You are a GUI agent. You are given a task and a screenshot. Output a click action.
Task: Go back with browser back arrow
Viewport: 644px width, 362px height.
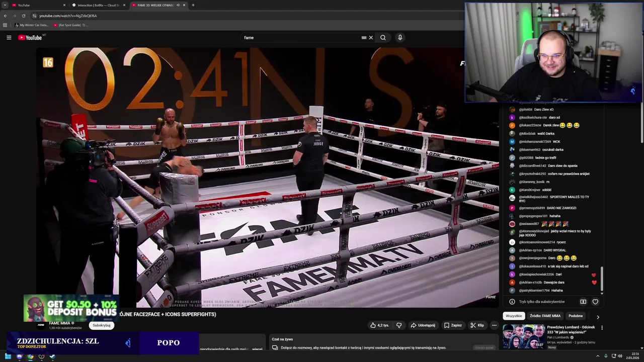tap(6, 16)
